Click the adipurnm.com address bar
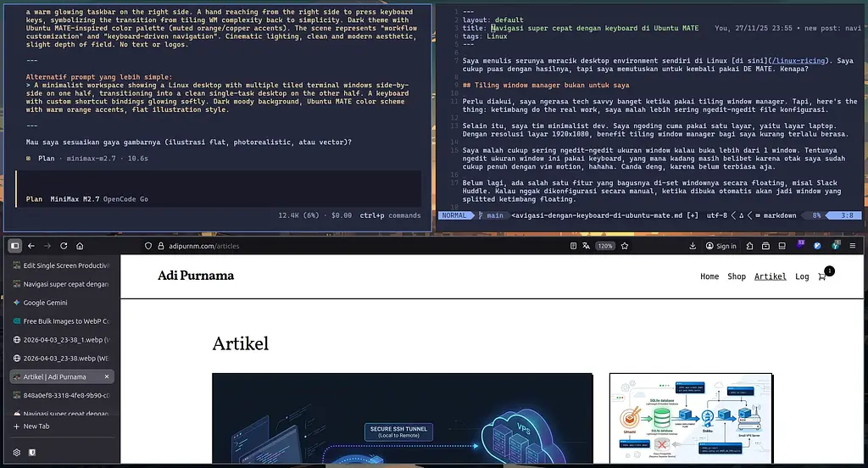The height and width of the screenshot is (468, 868). [339, 246]
